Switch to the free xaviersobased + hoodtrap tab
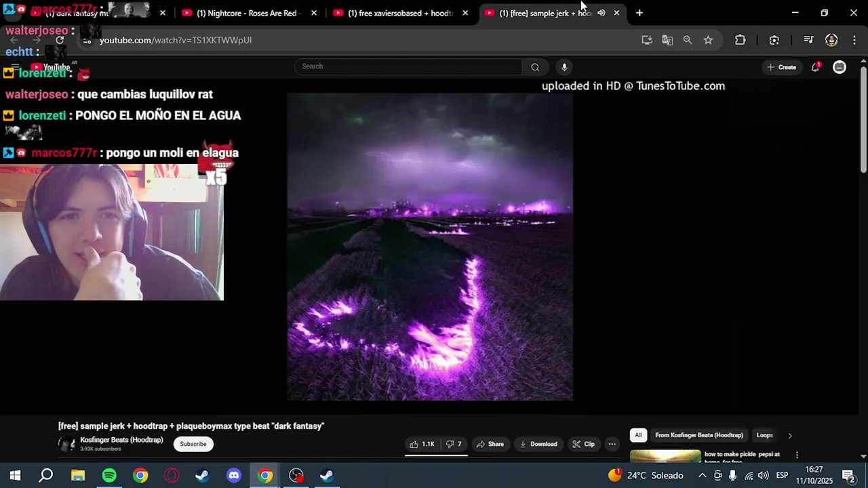 point(400,13)
